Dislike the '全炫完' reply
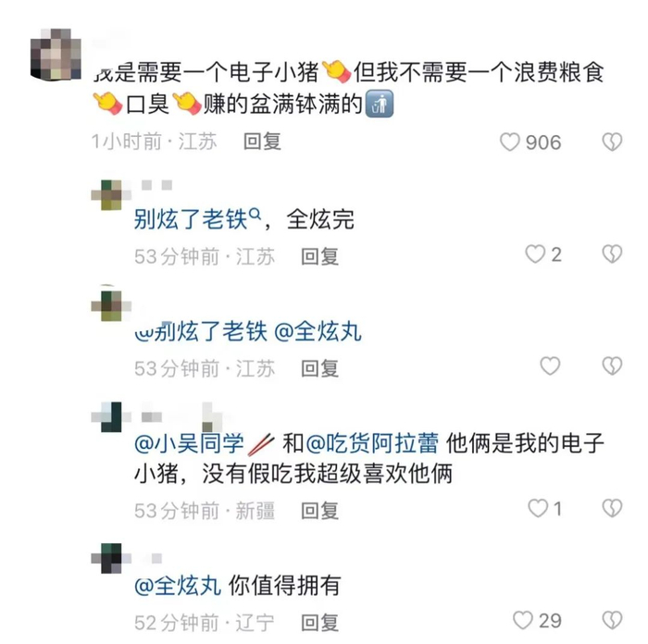The width and height of the screenshot is (648, 644). tap(611, 254)
